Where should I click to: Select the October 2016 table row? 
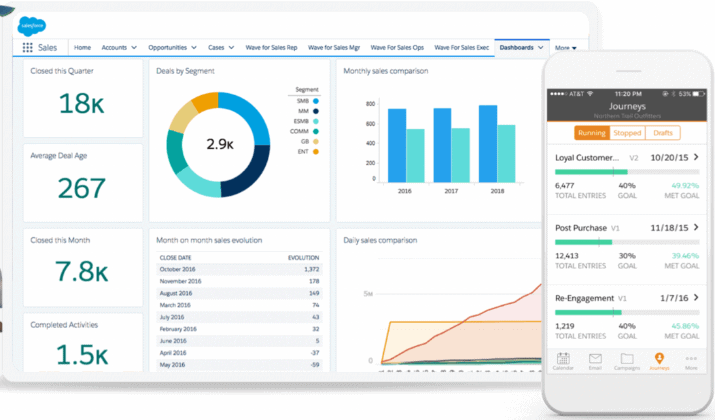(239, 269)
